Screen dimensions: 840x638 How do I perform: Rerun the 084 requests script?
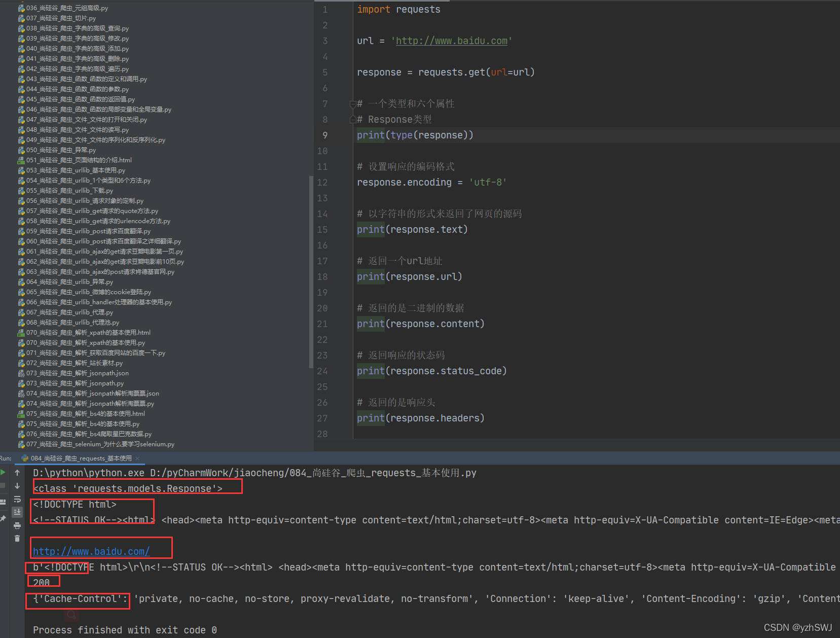point(4,472)
